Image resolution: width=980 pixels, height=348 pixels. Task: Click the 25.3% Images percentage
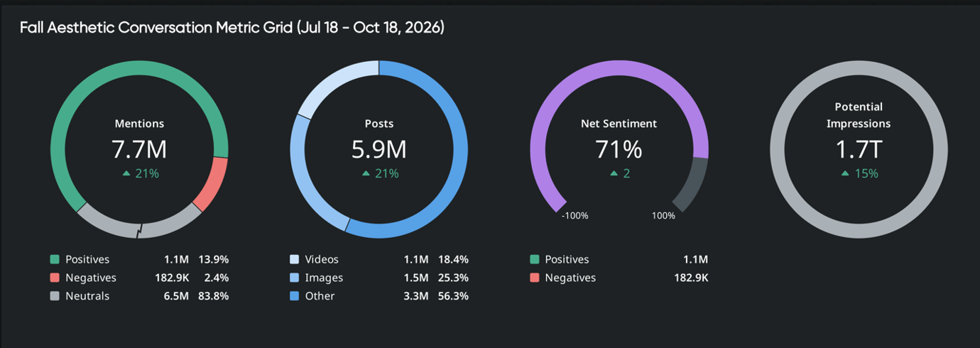point(453,278)
